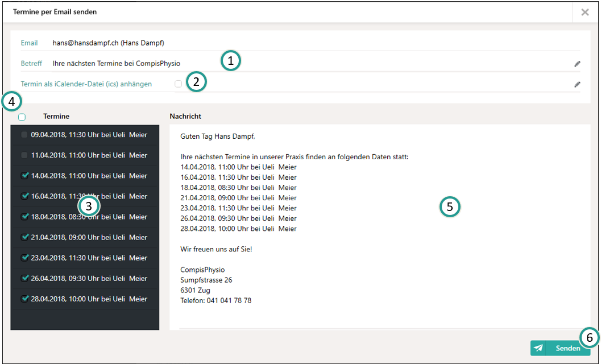Click pencil icon in iCalender attachment row
Screen dimensions: 601x364
click(x=577, y=84)
